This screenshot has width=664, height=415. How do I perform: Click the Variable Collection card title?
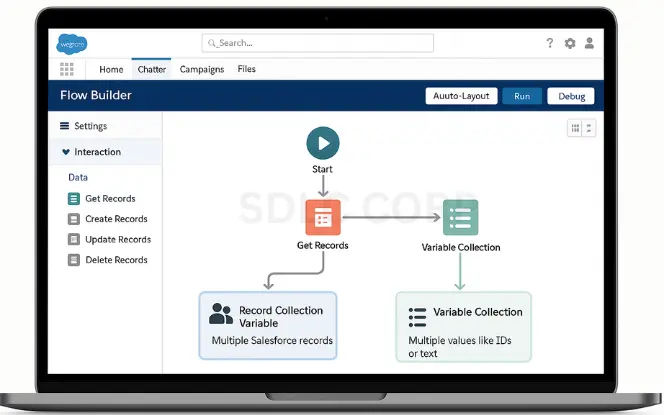click(478, 312)
